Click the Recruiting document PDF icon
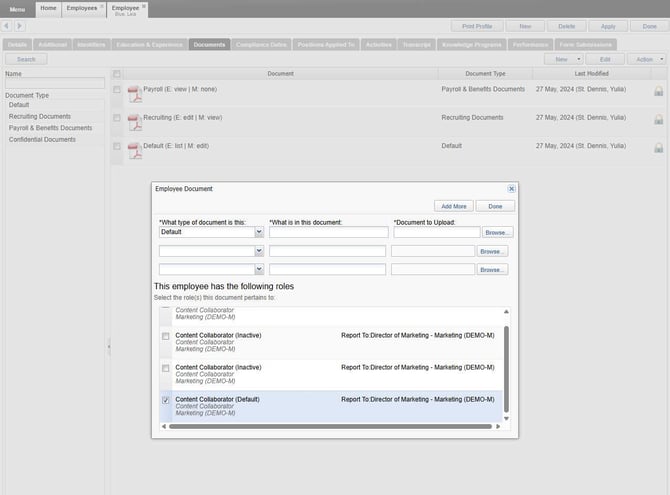 [134, 122]
